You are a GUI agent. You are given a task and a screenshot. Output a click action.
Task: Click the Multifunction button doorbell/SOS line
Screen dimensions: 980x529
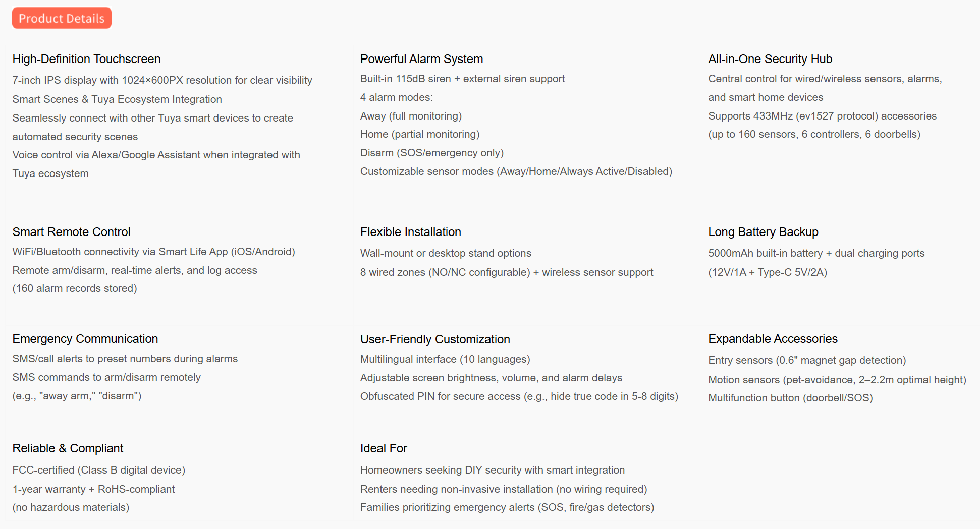click(790, 398)
